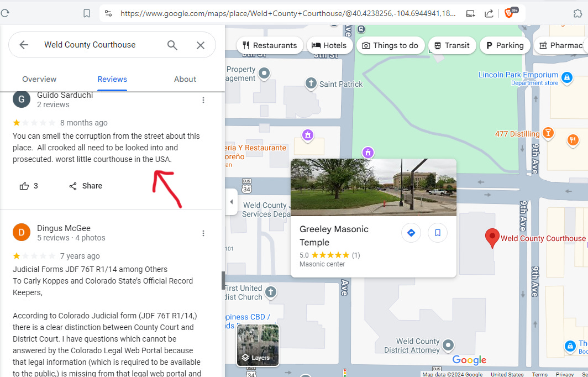Open the About tab

pos(185,79)
